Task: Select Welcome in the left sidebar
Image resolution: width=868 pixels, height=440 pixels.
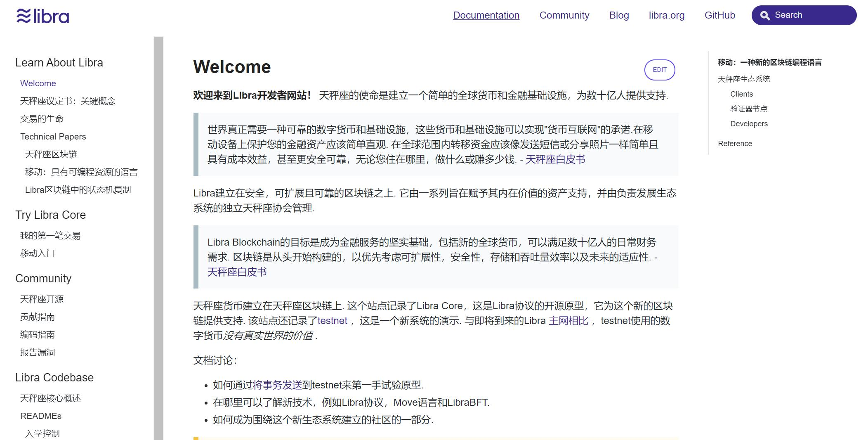Action: tap(38, 83)
